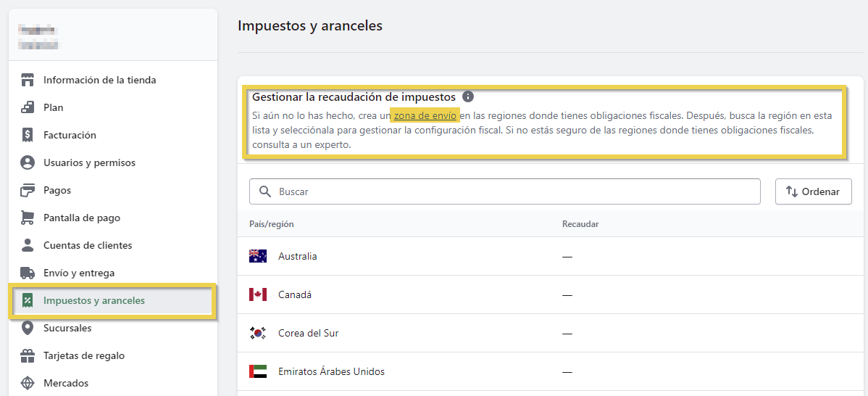868x396 pixels.
Task: Click the Plan icon in sidebar
Action: tap(28, 107)
